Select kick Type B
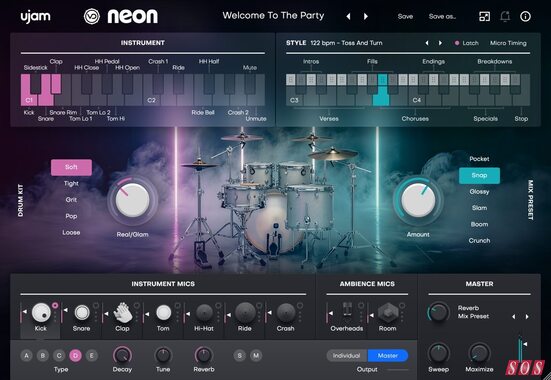Viewport: 551px width, 380px height. [43, 355]
